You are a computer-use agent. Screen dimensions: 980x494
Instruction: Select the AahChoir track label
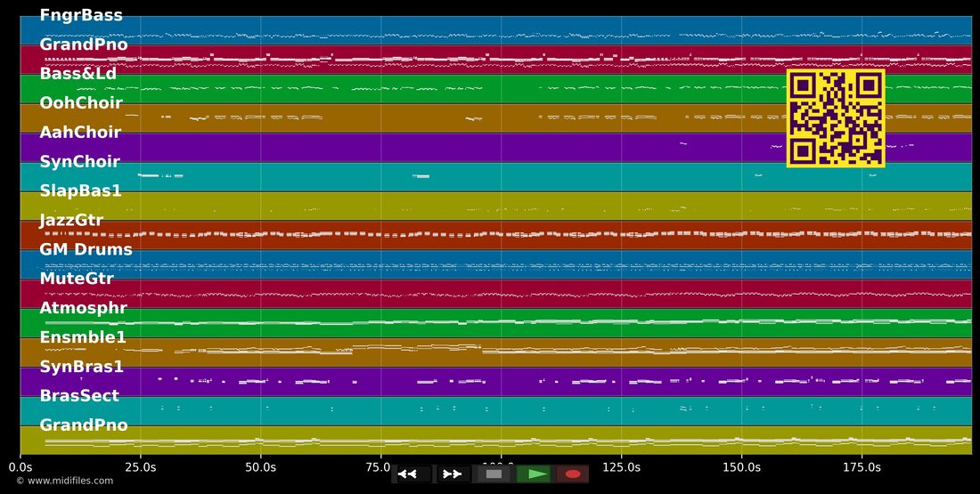(80, 133)
